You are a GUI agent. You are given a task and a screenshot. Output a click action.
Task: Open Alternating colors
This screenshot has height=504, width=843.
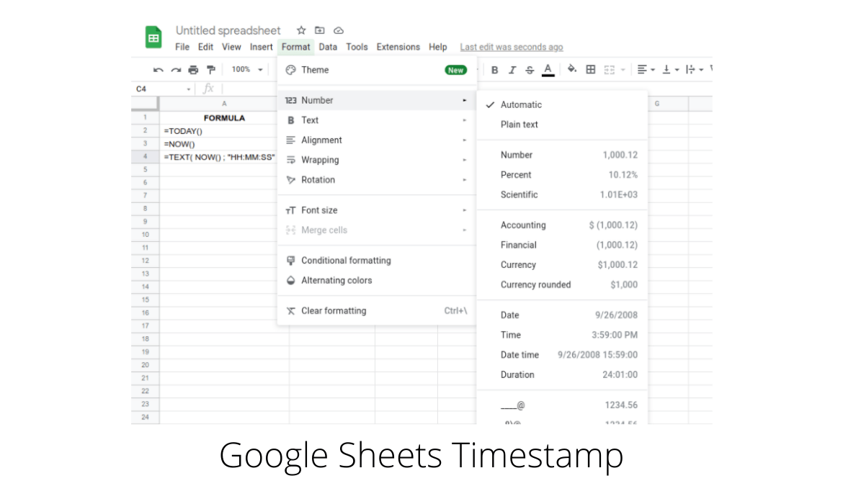377,281
